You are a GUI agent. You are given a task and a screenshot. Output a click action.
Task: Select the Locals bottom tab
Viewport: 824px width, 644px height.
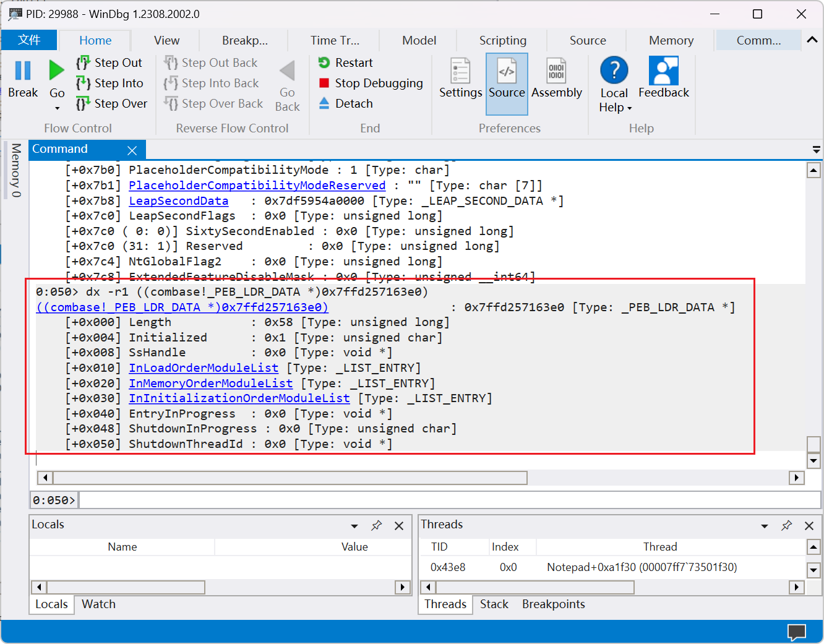[x=51, y=604]
